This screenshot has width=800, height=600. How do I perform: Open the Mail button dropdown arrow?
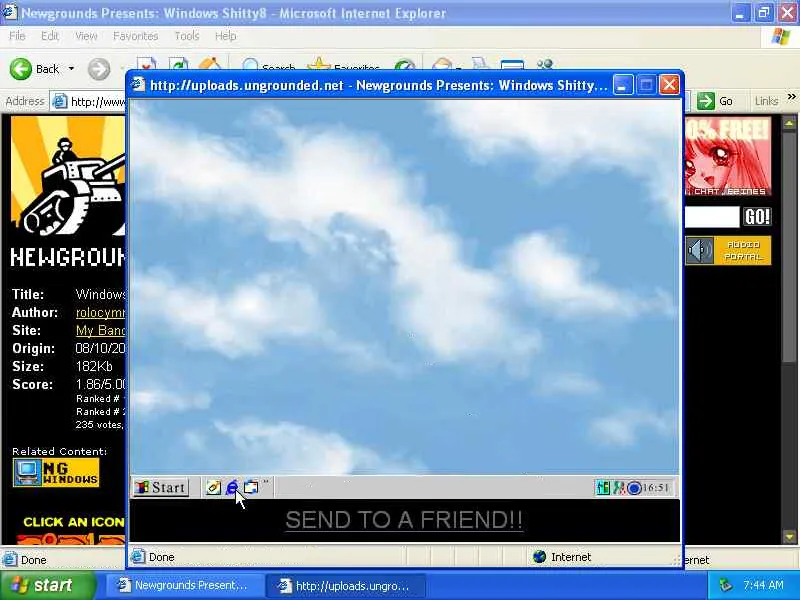tap(458, 67)
